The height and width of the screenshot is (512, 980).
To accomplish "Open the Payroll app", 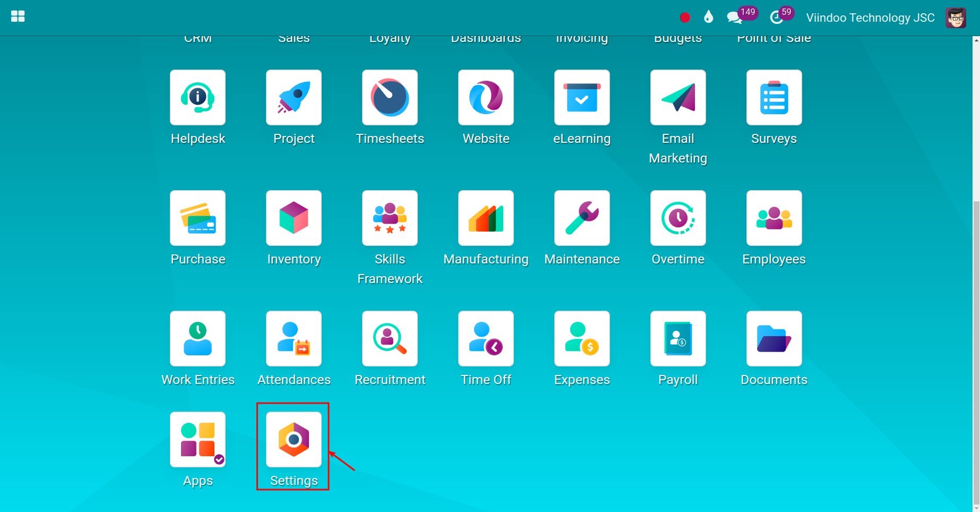I will pos(678,339).
